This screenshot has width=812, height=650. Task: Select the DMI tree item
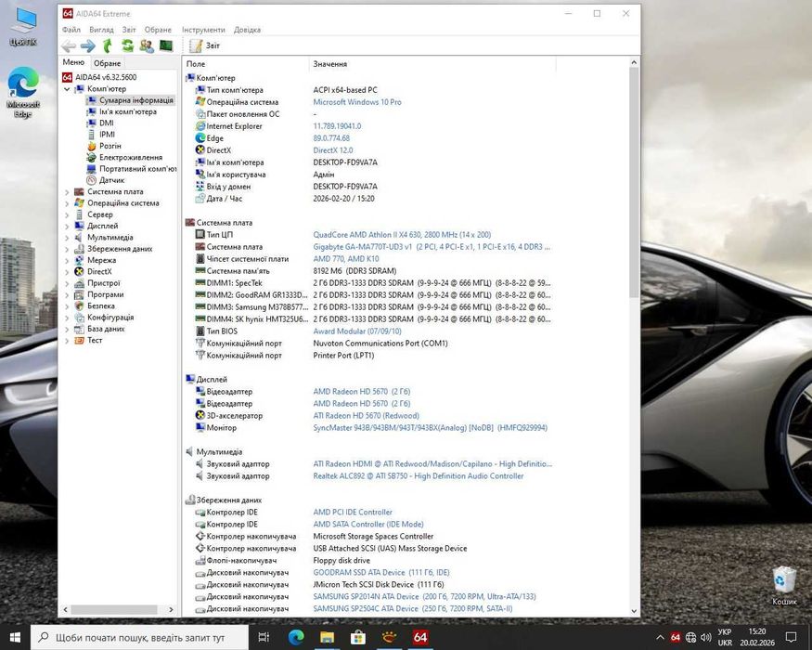(x=107, y=123)
